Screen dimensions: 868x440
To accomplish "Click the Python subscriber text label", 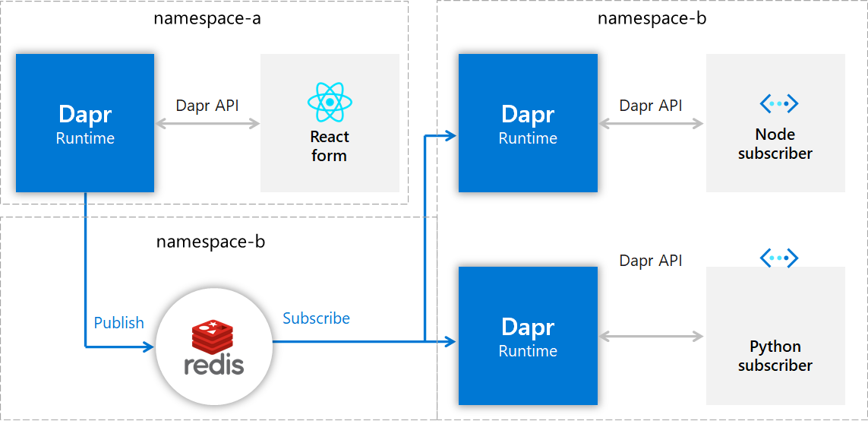I will click(775, 356).
